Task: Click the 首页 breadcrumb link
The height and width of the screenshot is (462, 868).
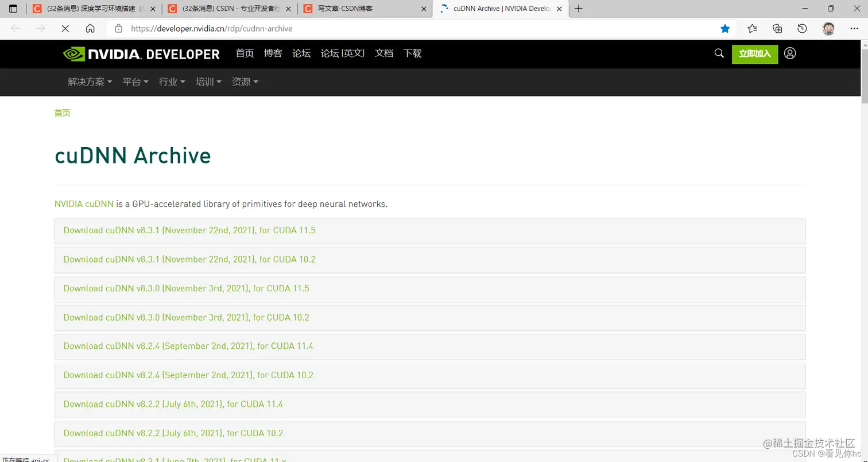Action: pos(63,113)
